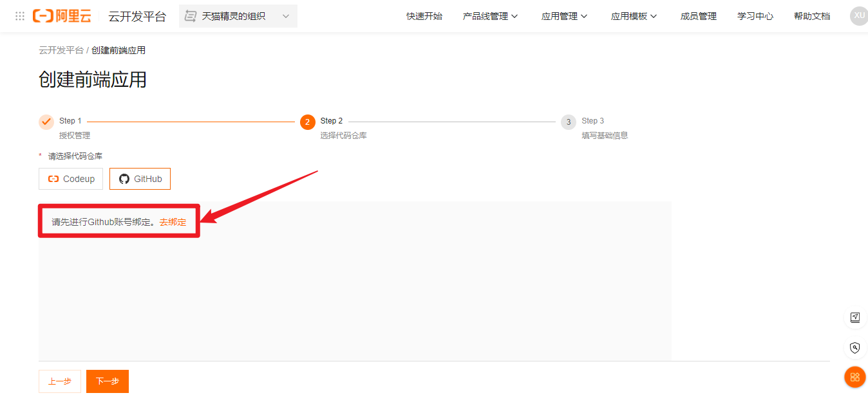Open the orange floating apps button
Screen dimensions: 868x402
click(855, 377)
